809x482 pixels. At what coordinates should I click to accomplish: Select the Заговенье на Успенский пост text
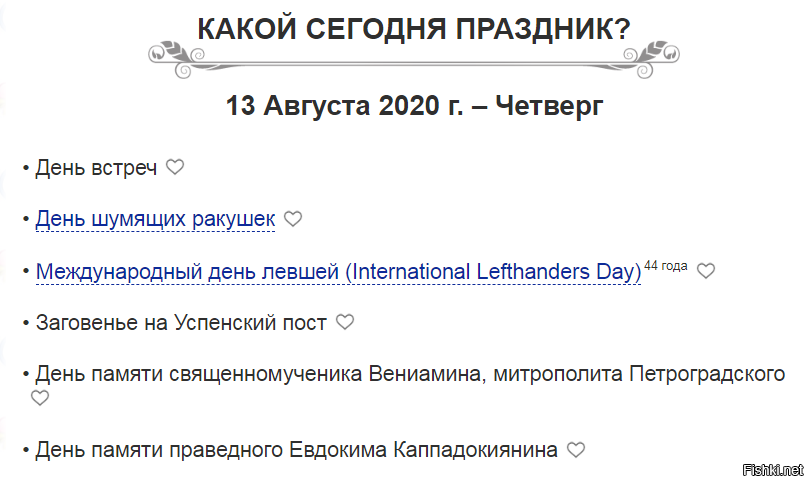pos(181,323)
